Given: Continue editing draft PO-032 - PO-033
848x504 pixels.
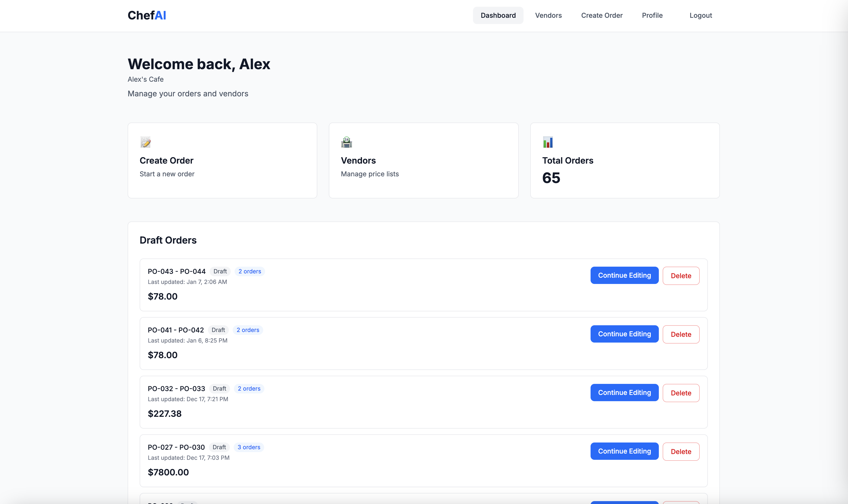Looking at the screenshot, I should (x=624, y=393).
